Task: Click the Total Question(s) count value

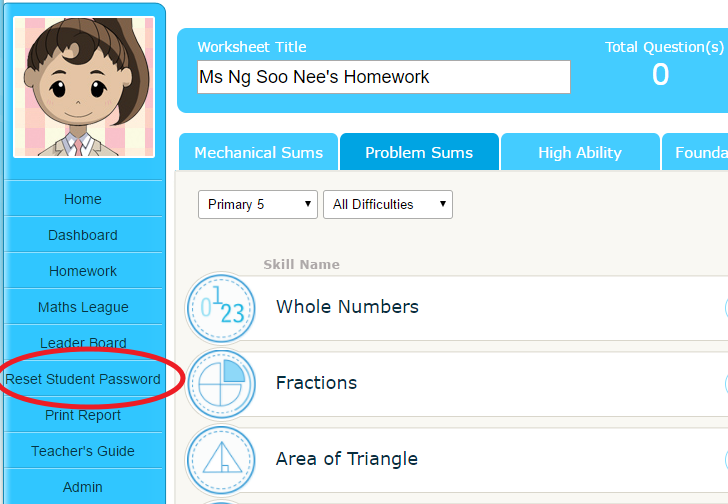Action: pyautogui.click(x=660, y=74)
